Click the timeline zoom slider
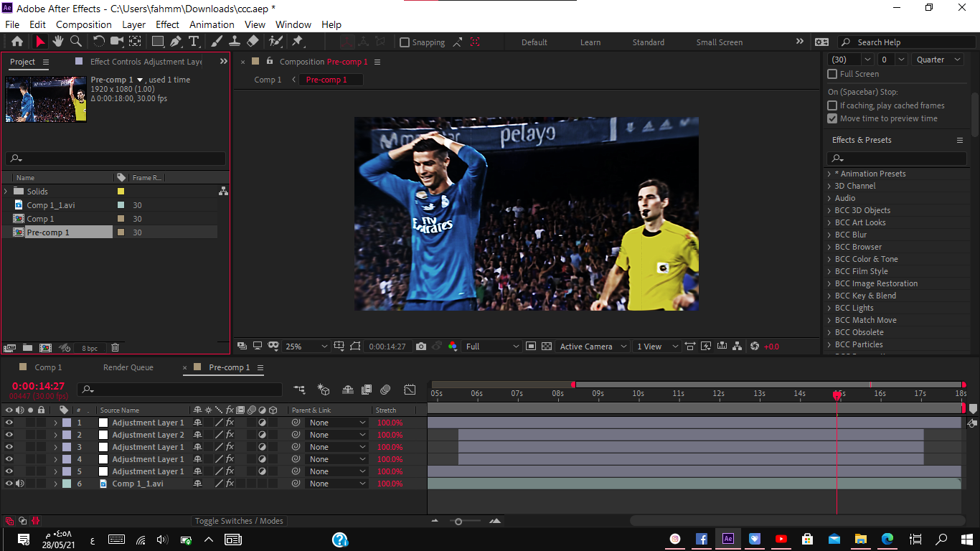 (458, 522)
